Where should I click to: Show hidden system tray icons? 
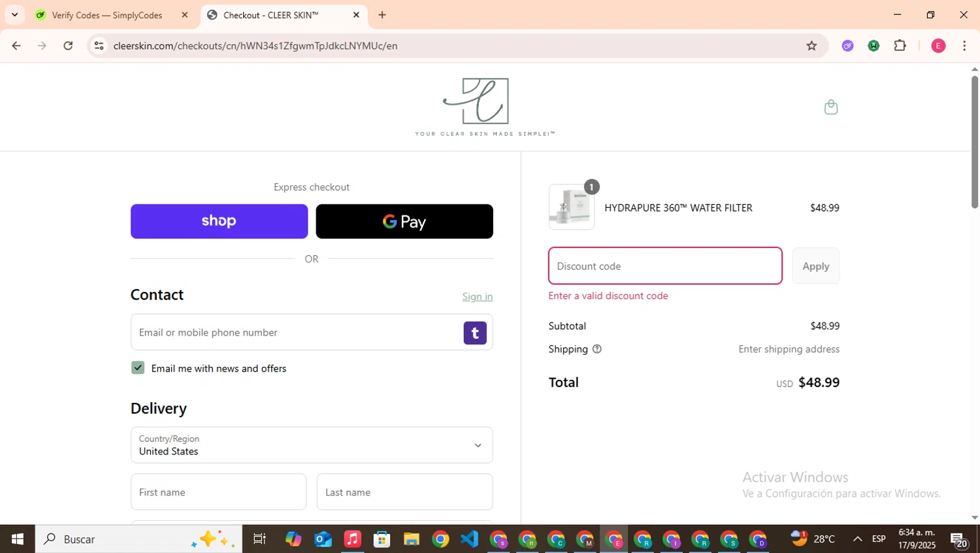pyautogui.click(x=858, y=539)
